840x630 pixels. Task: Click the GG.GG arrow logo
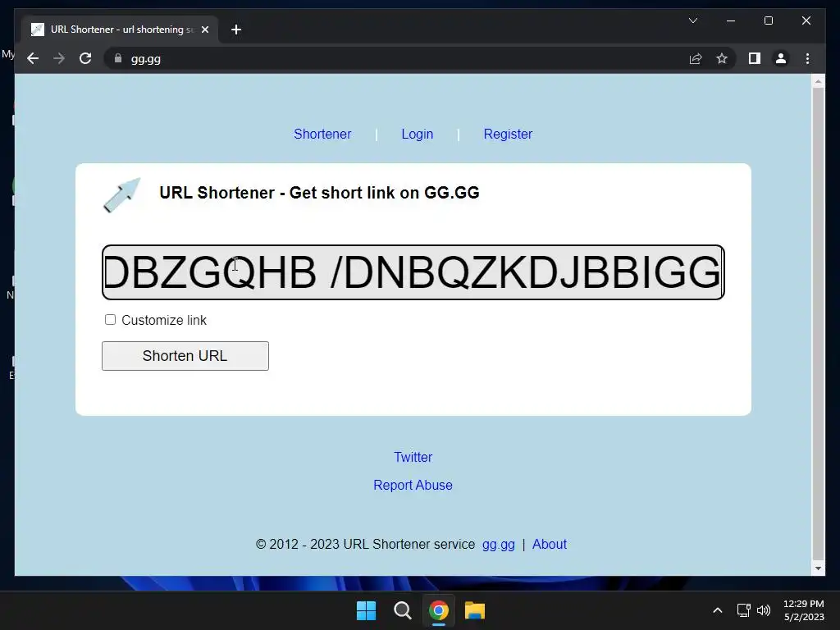[x=122, y=194]
